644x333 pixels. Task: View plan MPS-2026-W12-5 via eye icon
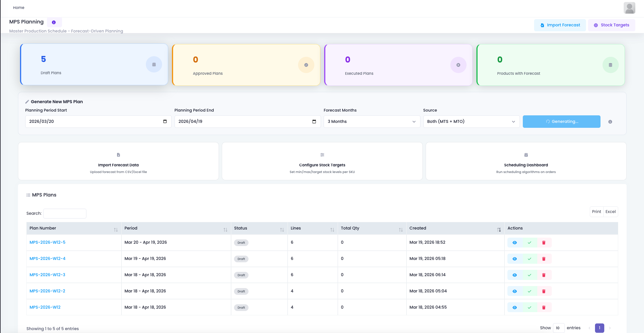click(515, 243)
